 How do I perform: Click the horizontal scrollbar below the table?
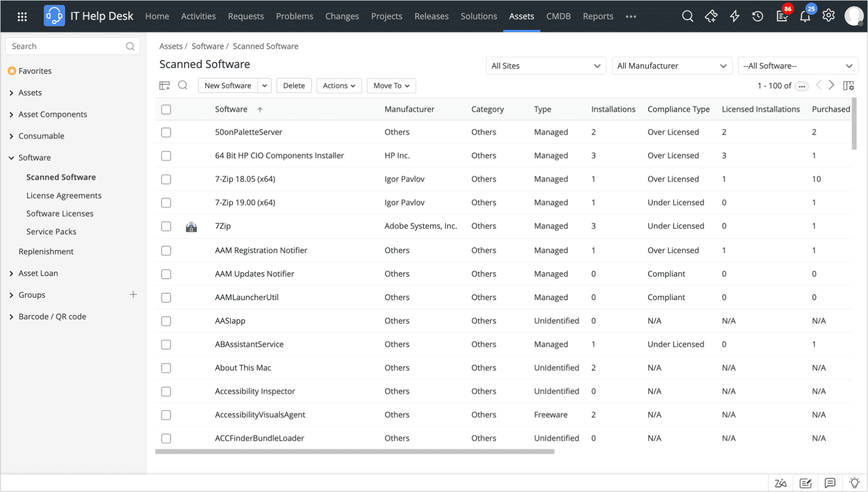tap(354, 451)
